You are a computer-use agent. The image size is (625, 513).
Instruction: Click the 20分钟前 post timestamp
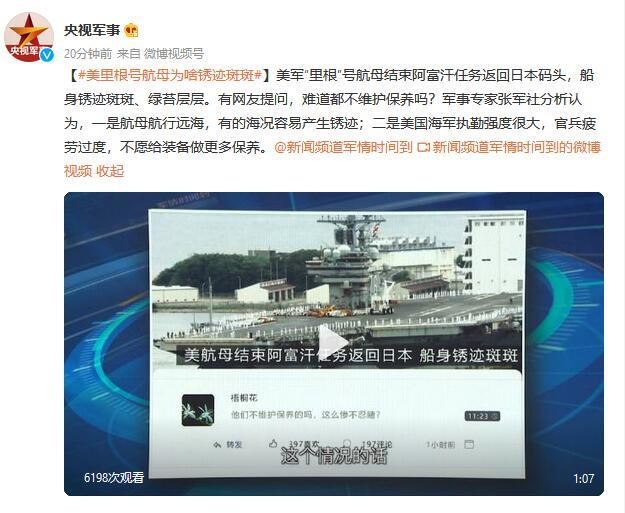click(88, 53)
